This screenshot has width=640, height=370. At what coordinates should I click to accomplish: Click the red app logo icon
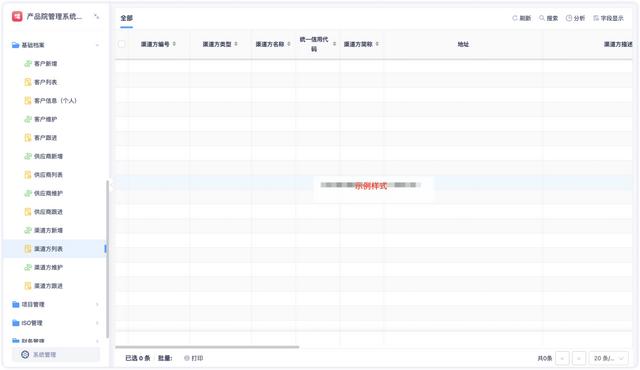point(17,16)
